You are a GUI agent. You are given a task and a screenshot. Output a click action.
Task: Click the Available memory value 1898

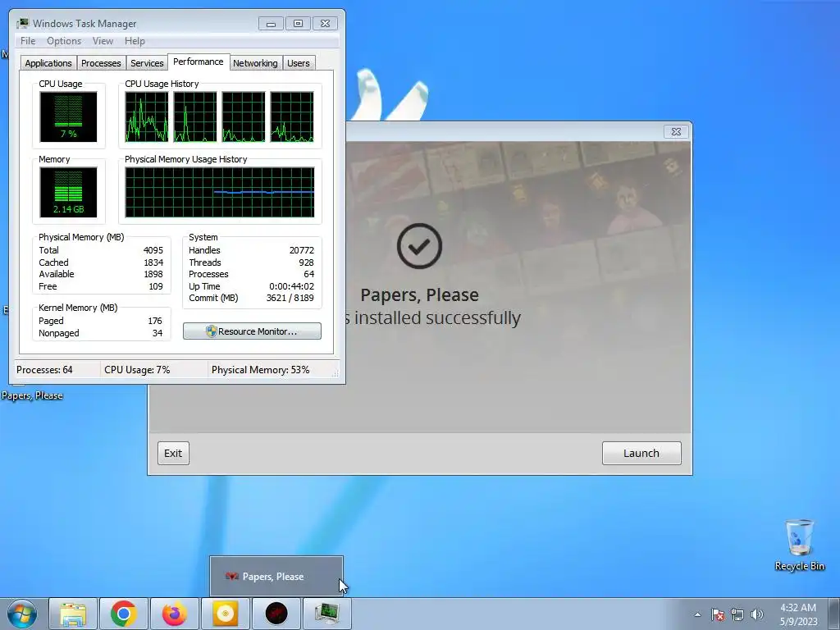click(x=153, y=274)
